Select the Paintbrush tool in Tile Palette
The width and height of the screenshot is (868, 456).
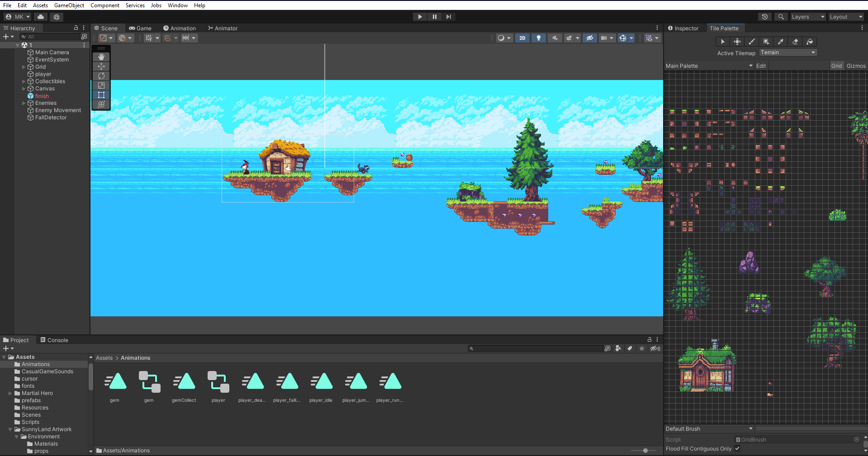[x=752, y=42]
